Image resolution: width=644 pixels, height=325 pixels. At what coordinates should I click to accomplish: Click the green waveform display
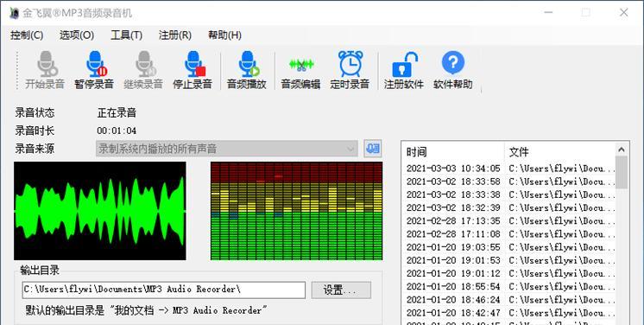(x=100, y=211)
